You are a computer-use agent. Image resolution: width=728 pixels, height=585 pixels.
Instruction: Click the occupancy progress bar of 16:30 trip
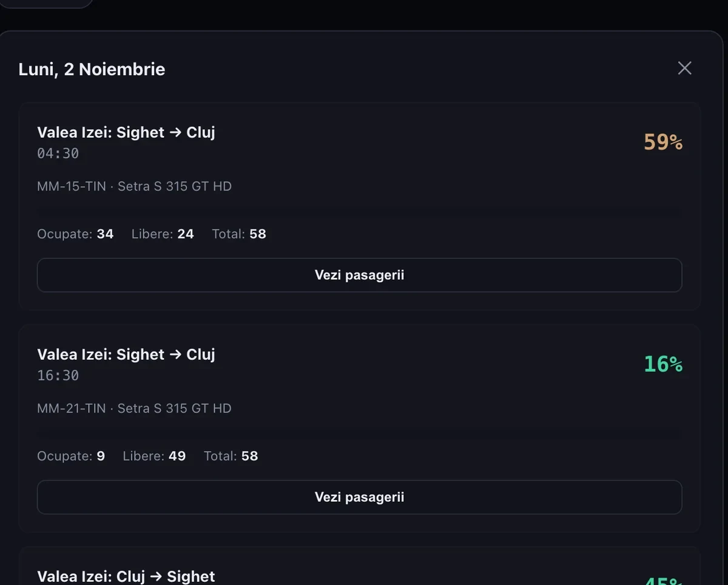pos(360,435)
